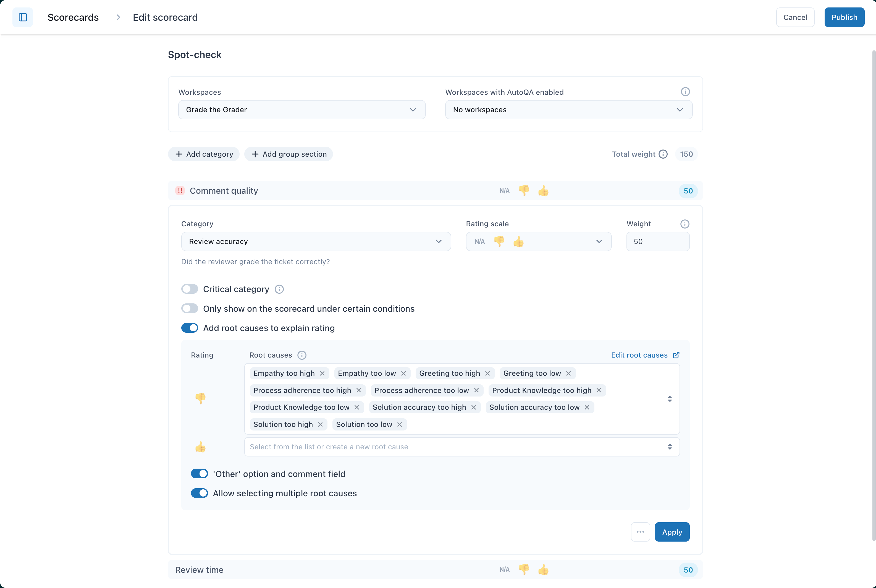This screenshot has width=876, height=588.
Task: Click the Publish button
Action: click(x=844, y=17)
